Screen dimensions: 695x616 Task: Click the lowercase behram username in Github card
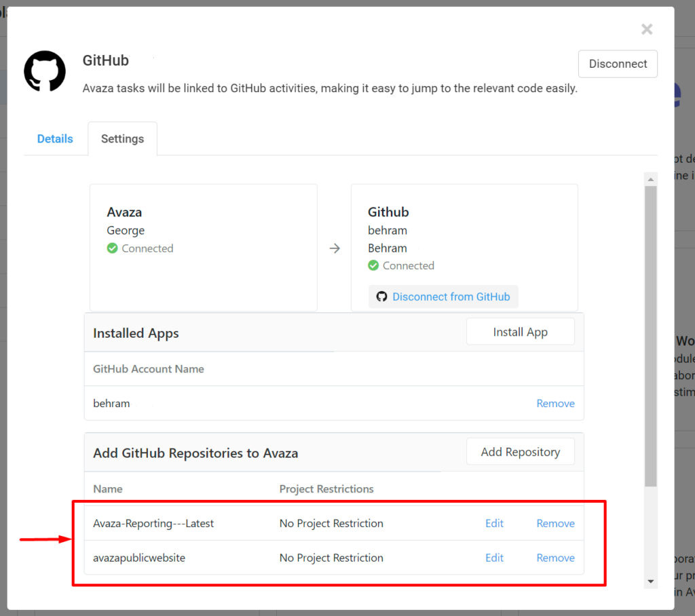(388, 231)
